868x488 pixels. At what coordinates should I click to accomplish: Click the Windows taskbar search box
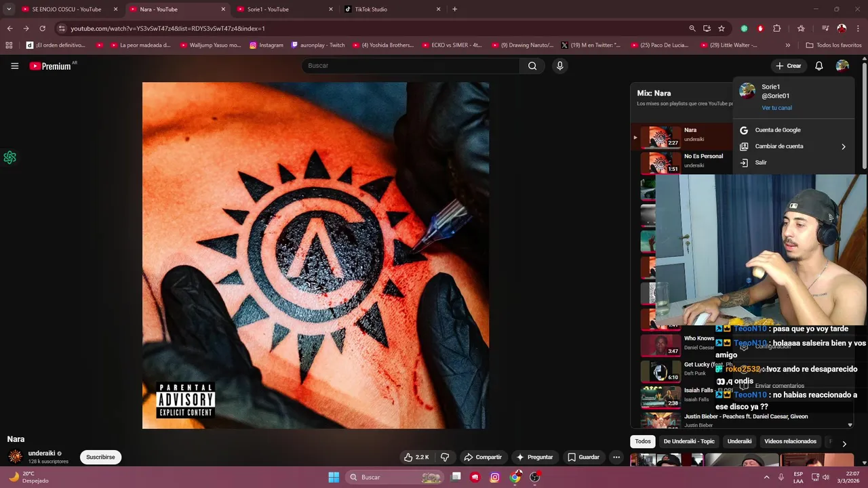click(x=396, y=477)
